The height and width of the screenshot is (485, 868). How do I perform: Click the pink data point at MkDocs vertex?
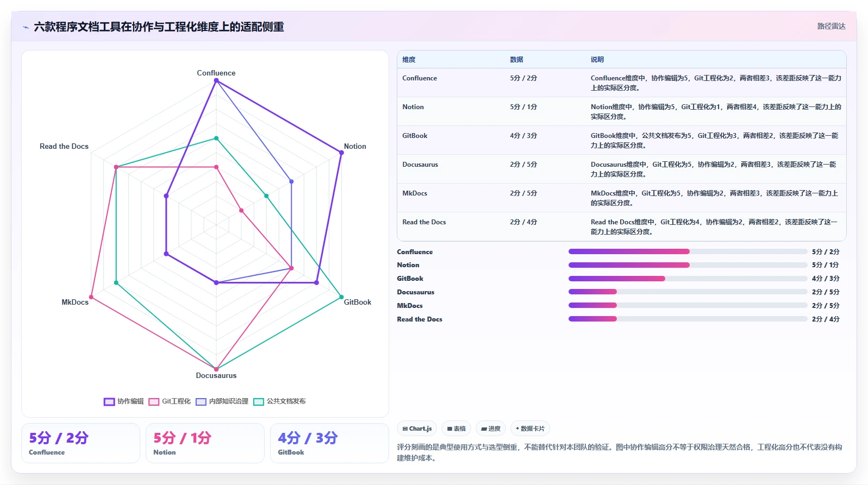point(91,297)
